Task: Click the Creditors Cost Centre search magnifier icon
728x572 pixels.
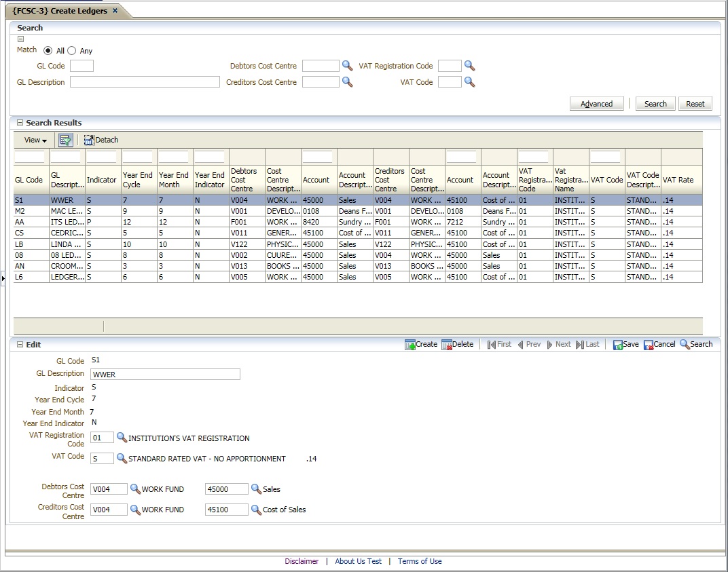Action: click(x=347, y=82)
